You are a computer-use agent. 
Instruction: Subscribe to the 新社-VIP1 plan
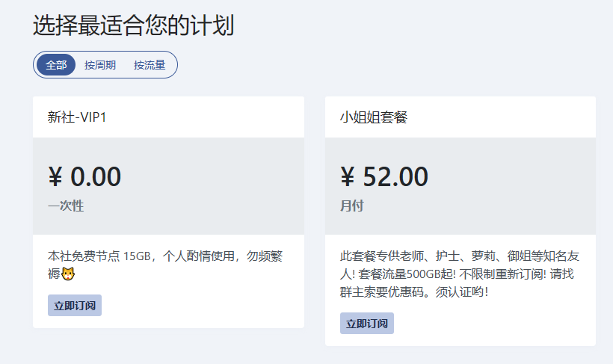75,306
